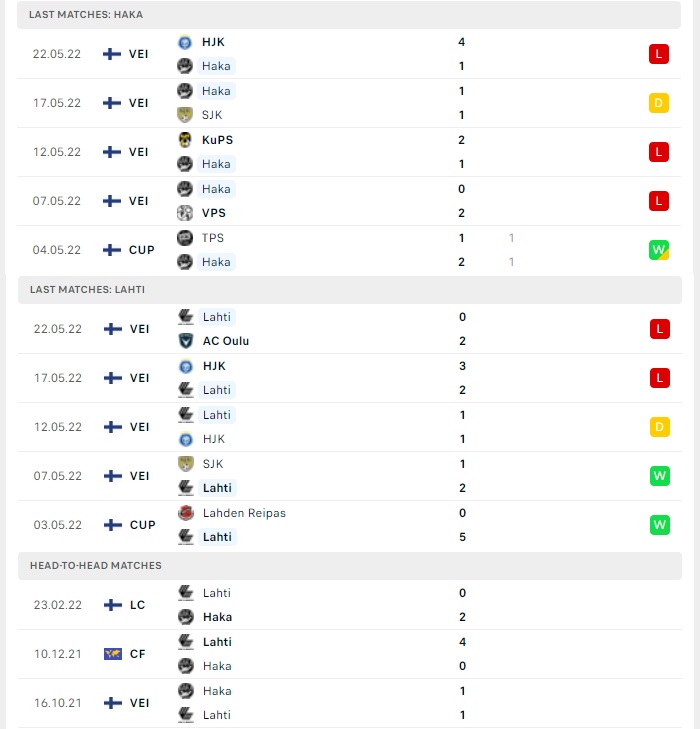700x729 pixels.
Task: Click the world flag icon next to CF
Action: pos(112,654)
